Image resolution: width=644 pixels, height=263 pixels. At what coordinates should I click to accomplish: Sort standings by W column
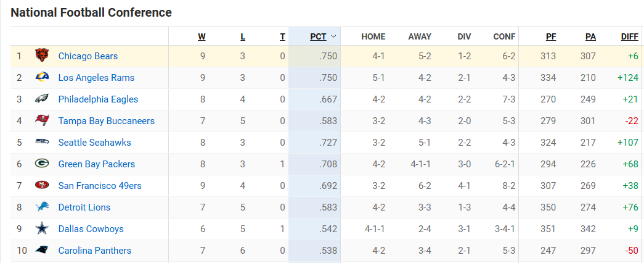pos(202,36)
